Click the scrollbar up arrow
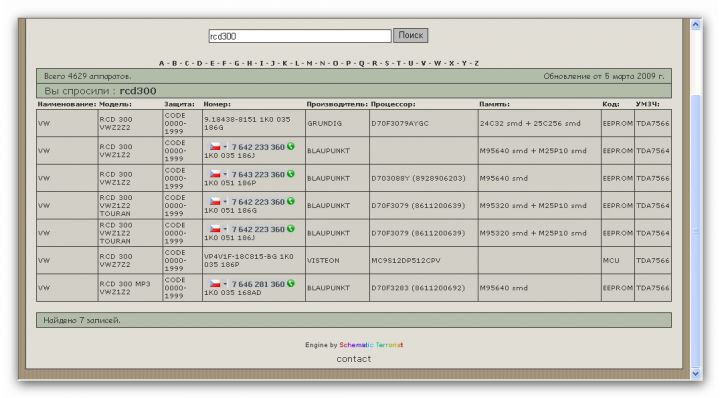Image resolution: width=720 pixels, height=398 pixels. 696,24
